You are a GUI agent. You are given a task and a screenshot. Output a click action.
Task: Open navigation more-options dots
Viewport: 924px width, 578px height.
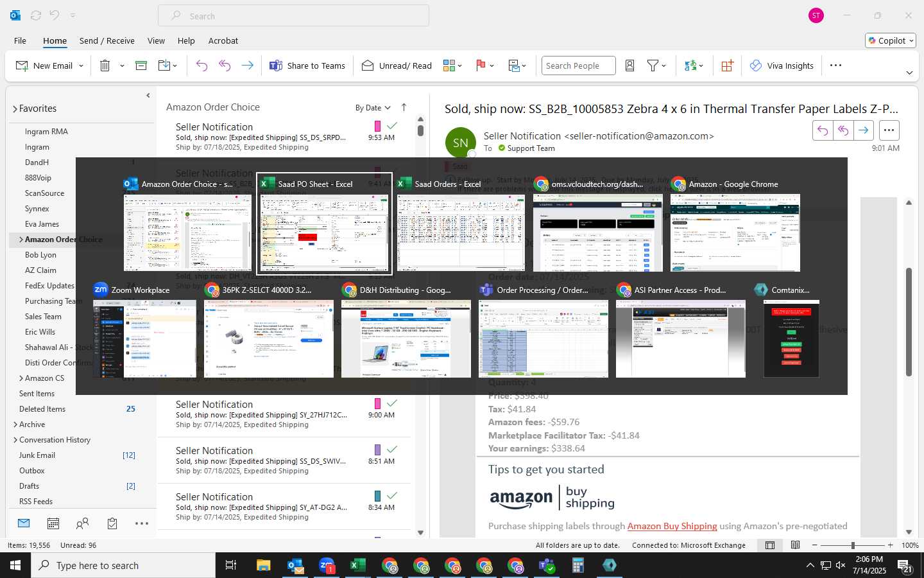[142, 523]
